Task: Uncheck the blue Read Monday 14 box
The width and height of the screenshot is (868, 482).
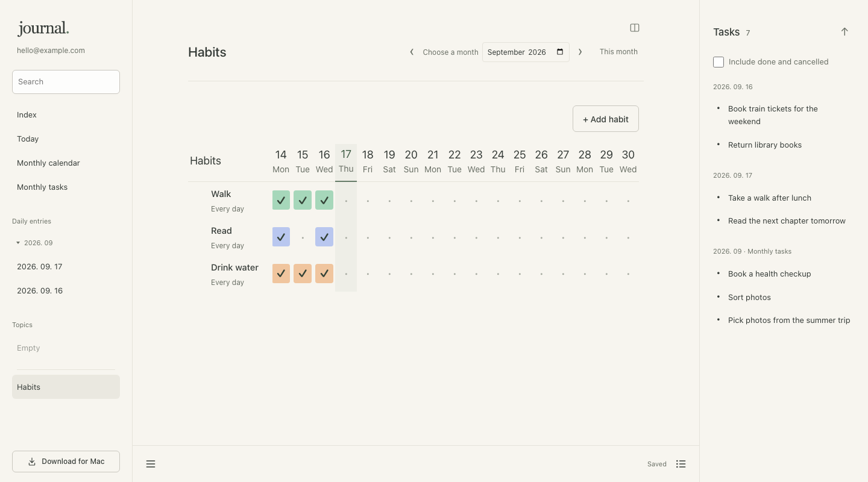Action: (281, 237)
